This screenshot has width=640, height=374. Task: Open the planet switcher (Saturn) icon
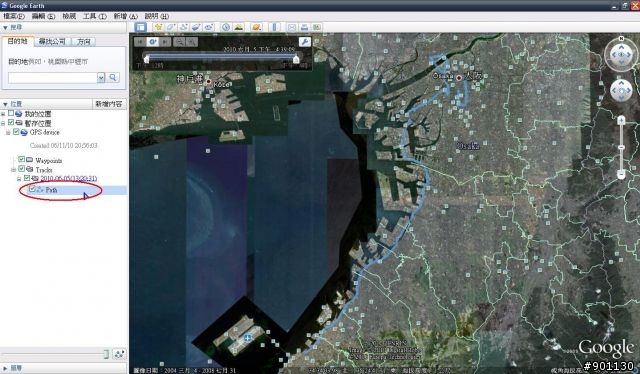[256, 27]
